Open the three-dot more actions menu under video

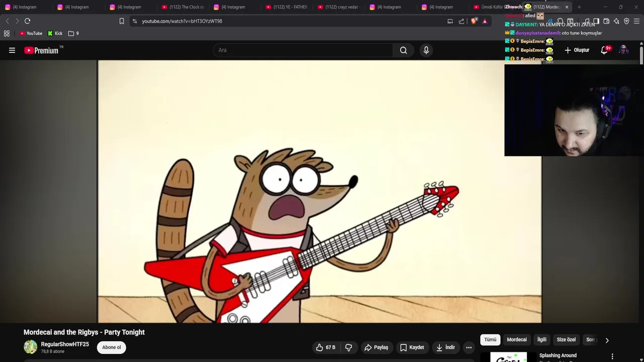(x=469, y=347)
